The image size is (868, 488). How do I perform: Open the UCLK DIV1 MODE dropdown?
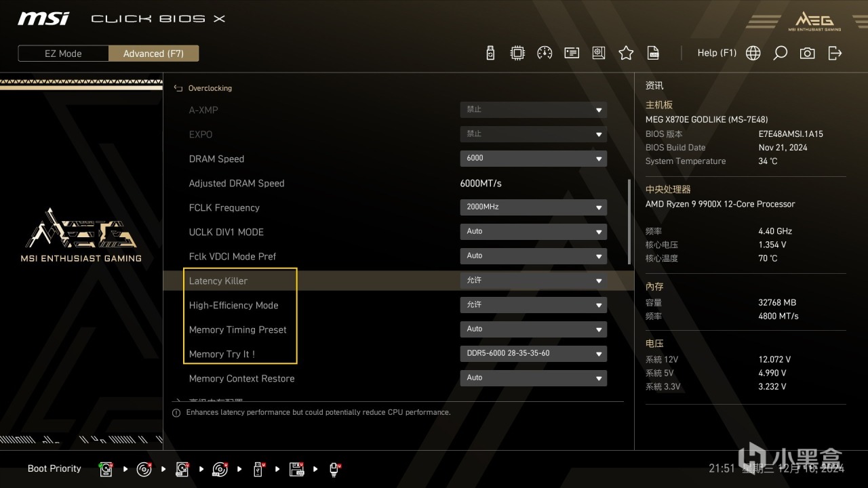(533, 232)
